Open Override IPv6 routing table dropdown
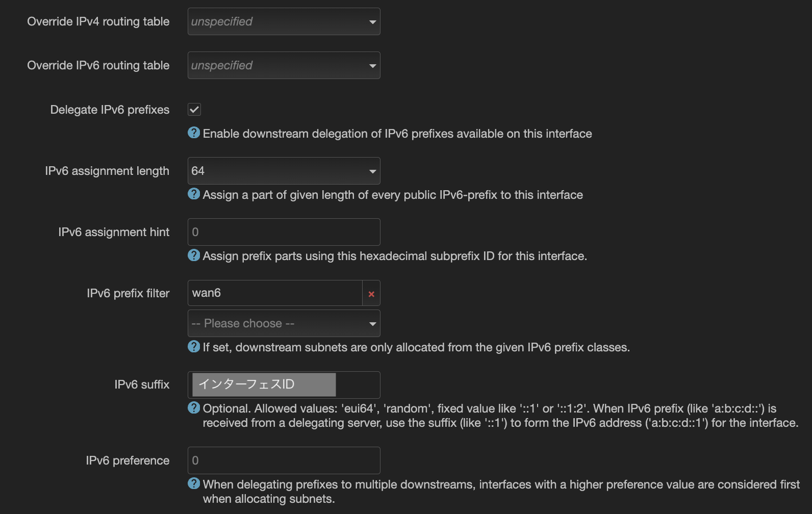This screenshot has height=514, width=812. click(x=284, y=65)
